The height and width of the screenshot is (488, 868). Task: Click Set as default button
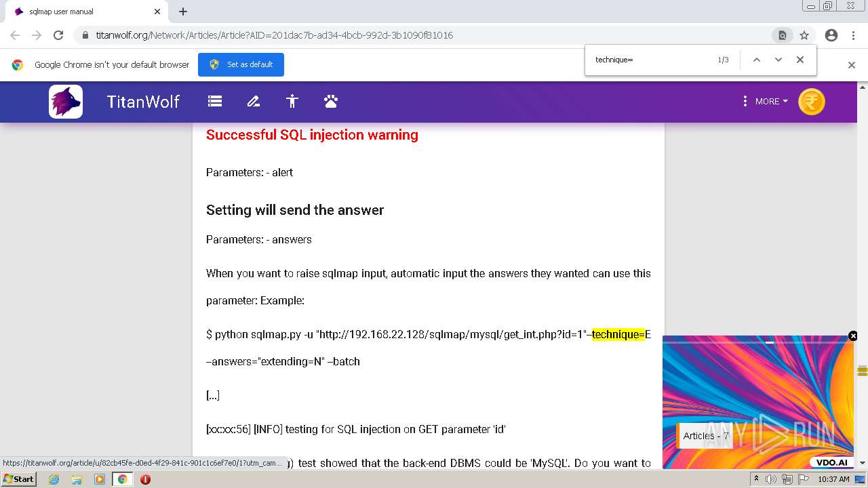click(x=241, y=64)
